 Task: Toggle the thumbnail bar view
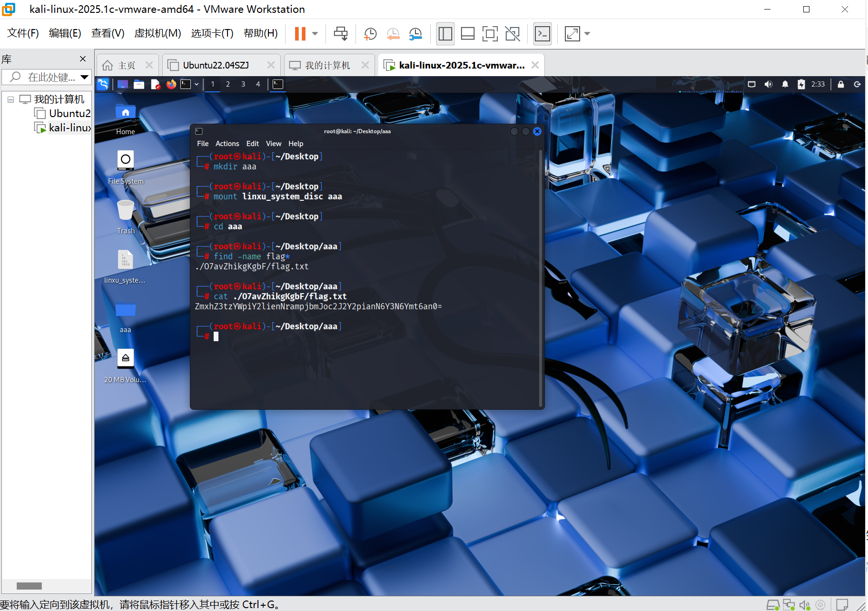(x=467, y=33)
